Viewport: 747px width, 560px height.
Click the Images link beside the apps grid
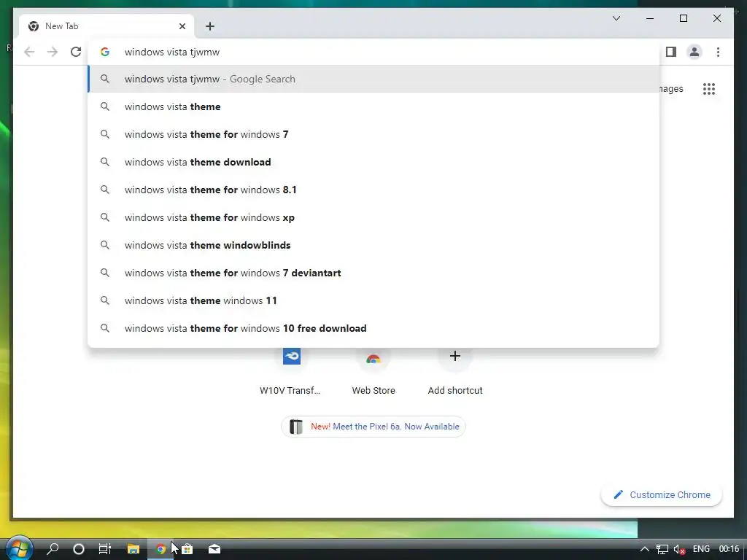click(x=671, y=89)
